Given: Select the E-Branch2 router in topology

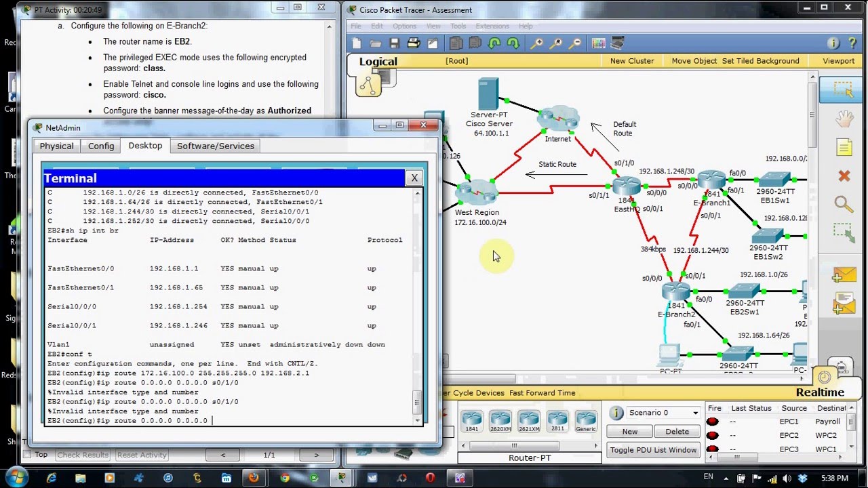Looking at the screenshot, I should [x=676, y=292].
